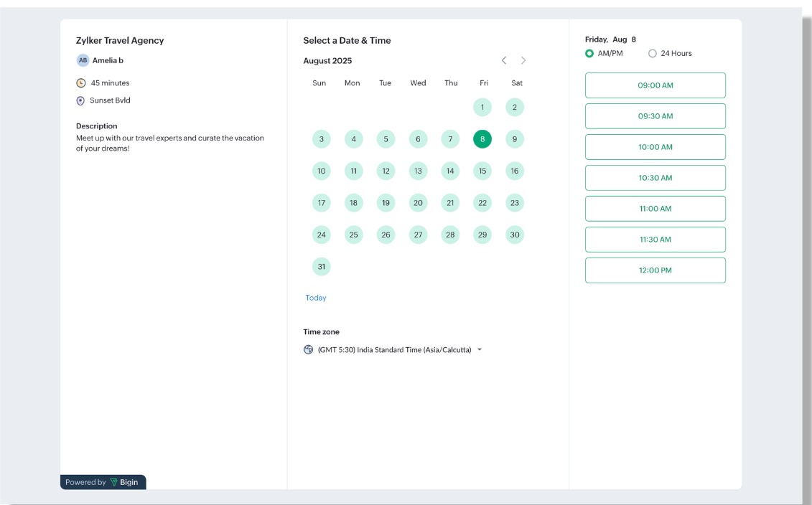Choose the 09:00 AM time slot
The width and height of the screenshot is (812, 505).
pos(655,85)
